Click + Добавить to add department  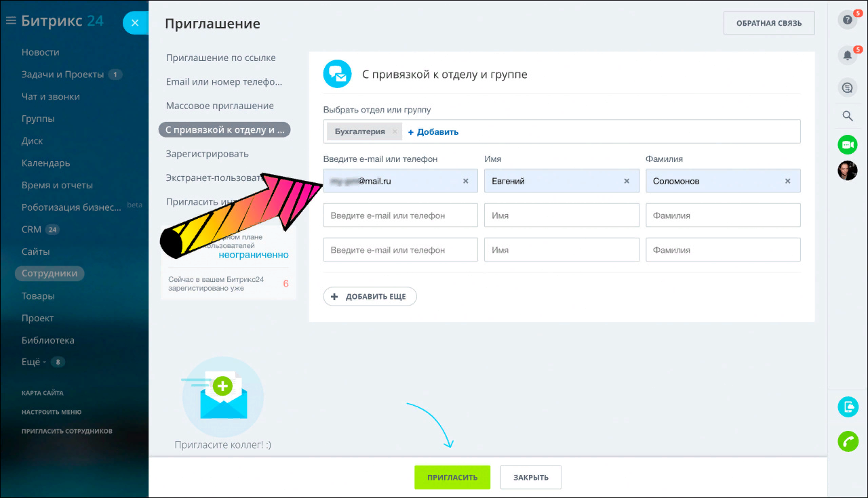point(433,131)
